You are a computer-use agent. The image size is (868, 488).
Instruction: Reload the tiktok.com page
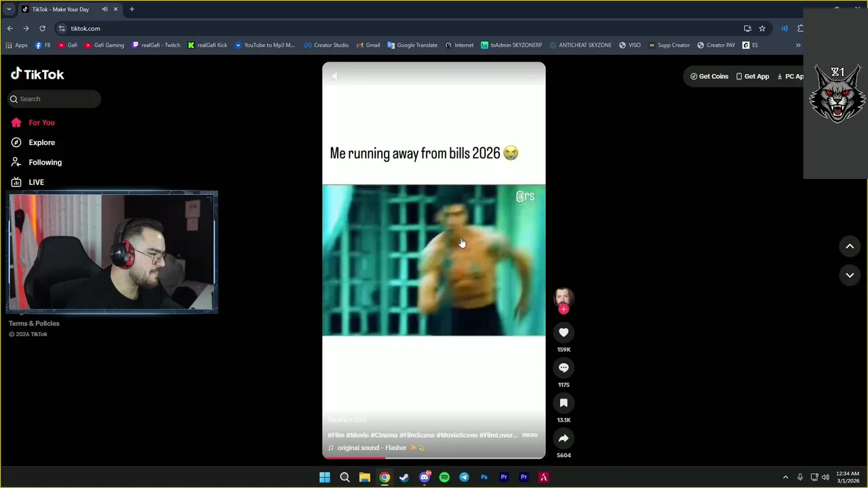tap(42, 28)
